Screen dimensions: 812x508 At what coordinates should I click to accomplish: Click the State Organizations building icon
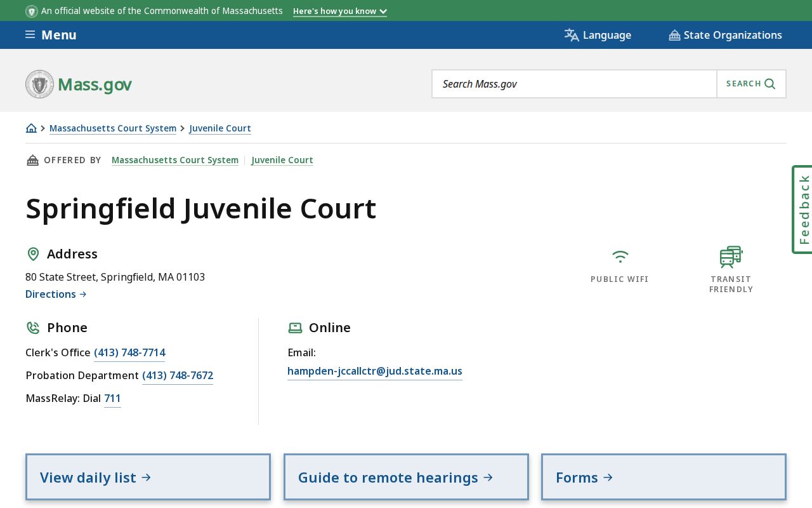(x=674, y=35)
